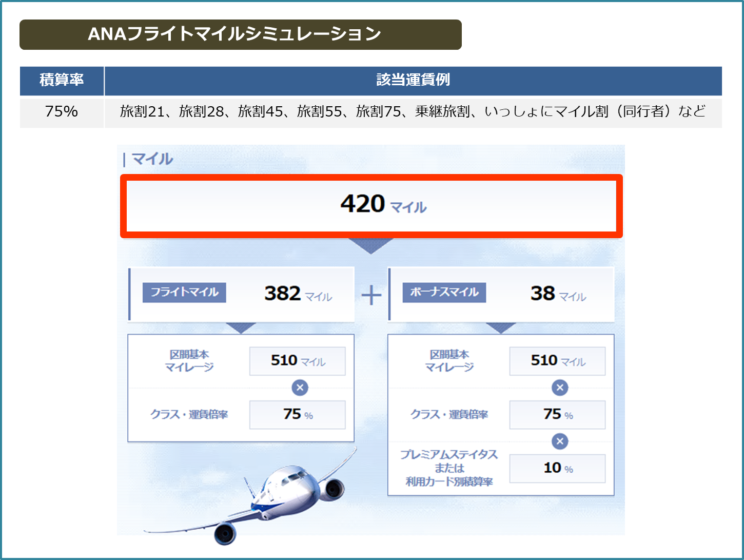Click the 75 % field under bonus miles
Viewport: 744px width, 560px height.
[x=557, y=414]
